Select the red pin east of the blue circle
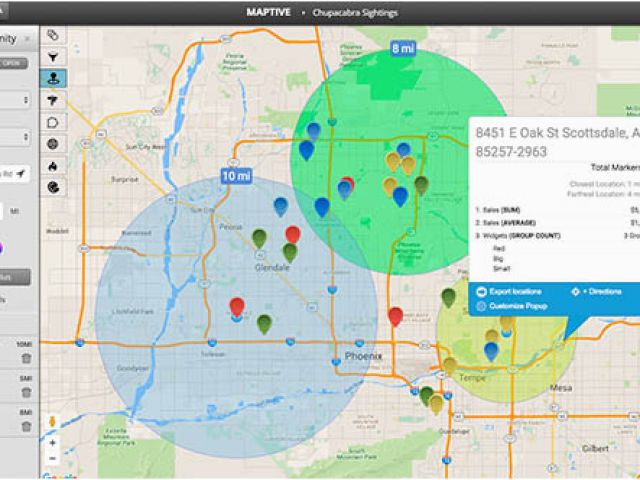The height and width of the screenshot is (480, 640). 396,317
